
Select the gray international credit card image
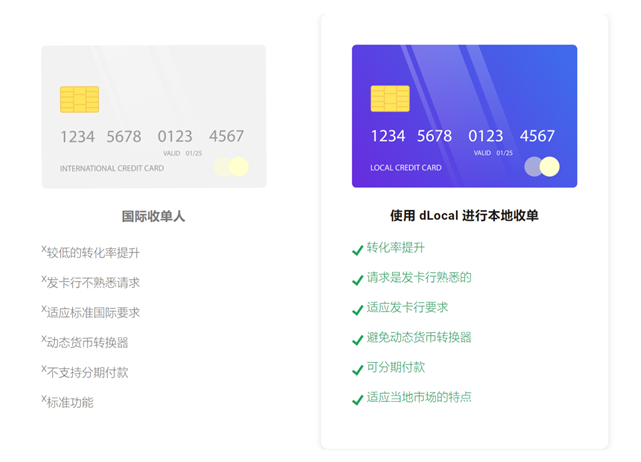coord(154,116)
